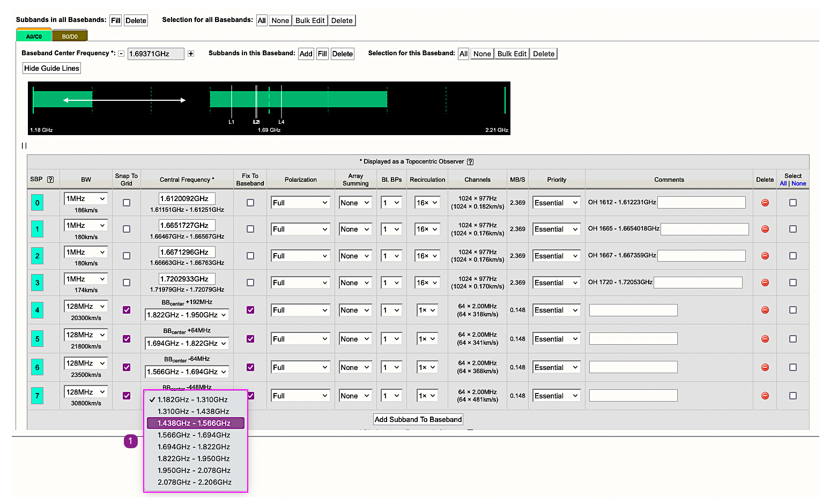Click the comments field for subband 4
This screenshot has height=504, width=830.
(633, 310)
